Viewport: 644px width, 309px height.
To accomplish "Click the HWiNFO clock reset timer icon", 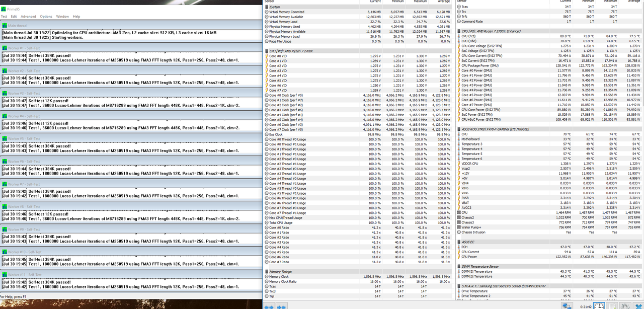I will (x=599, y=305).
